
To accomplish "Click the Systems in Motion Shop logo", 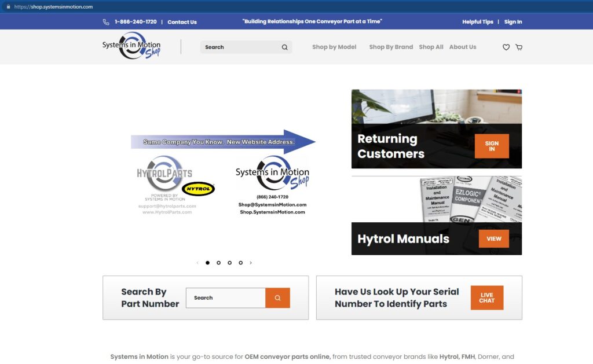I will click(132, 46).
